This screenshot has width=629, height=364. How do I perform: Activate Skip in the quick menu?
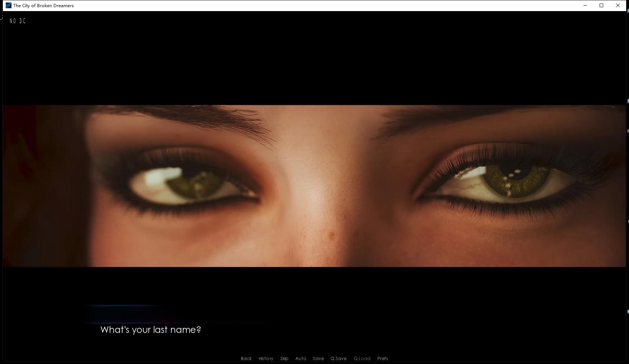284,358
